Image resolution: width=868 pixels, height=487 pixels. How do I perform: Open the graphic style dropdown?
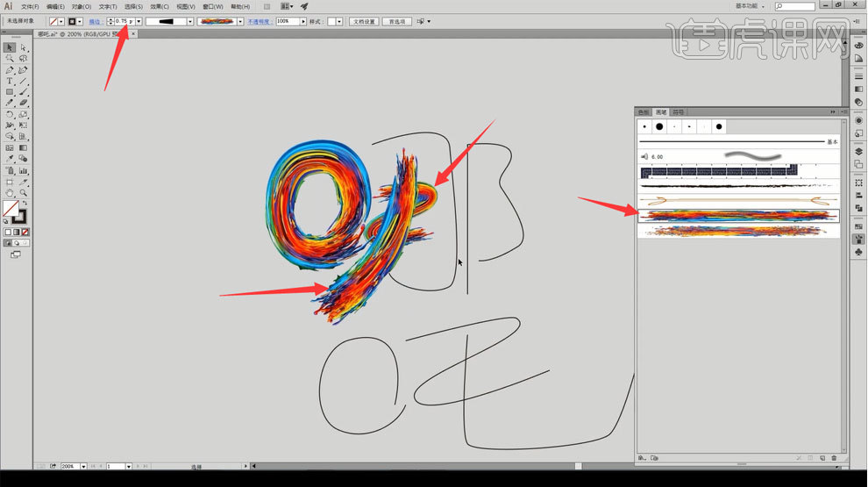(x=339, y=22)
